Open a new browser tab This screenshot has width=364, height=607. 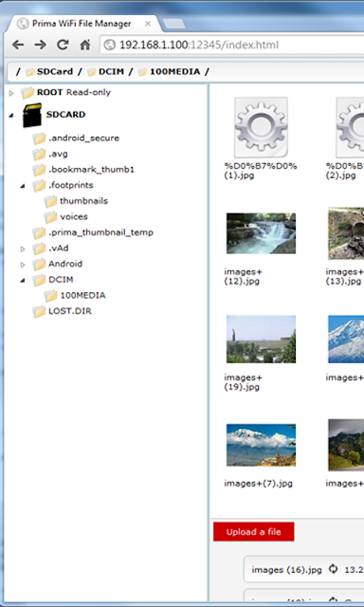click(x=173, y=24)
